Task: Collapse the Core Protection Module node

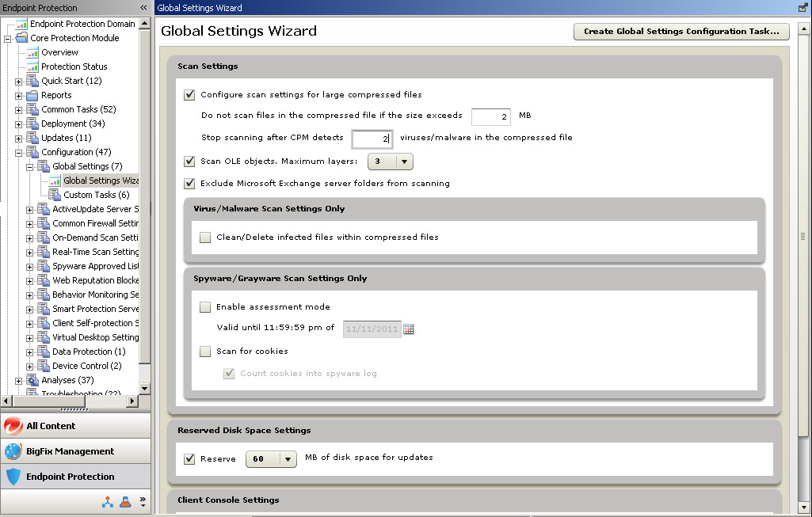Action: [x=7, y=39]
